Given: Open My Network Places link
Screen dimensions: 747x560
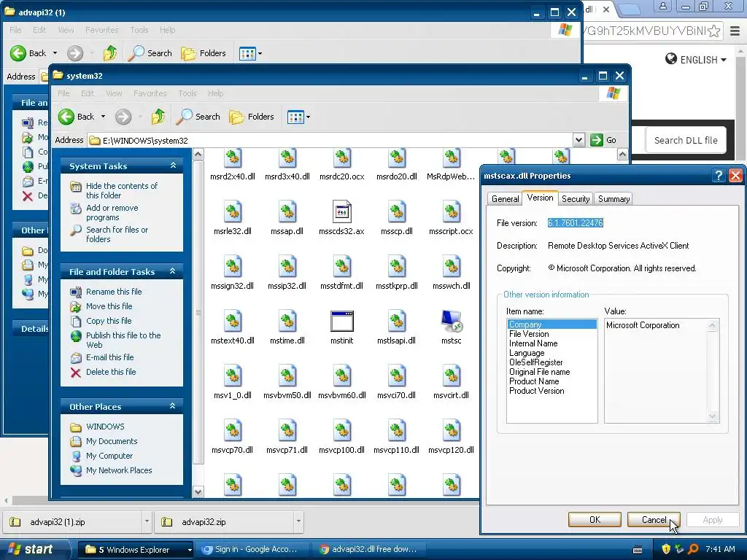Looking at the screenshot, I should (119, 470).
